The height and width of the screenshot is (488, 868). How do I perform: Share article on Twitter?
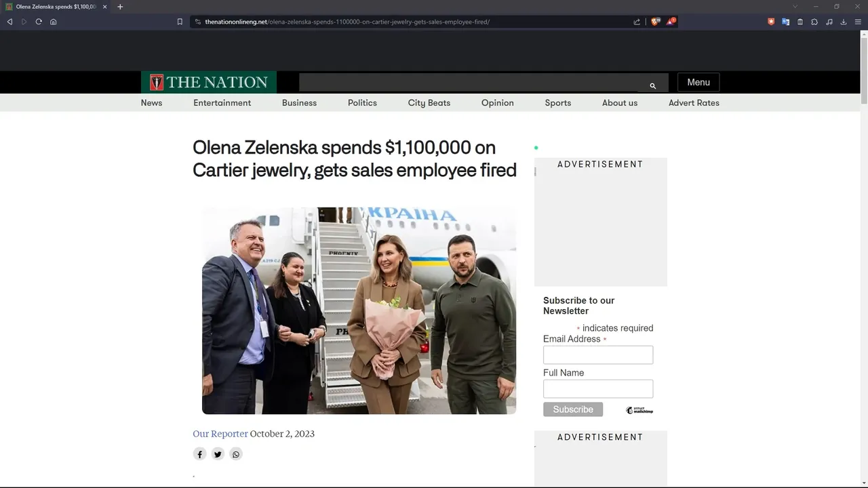click(218, 454)
